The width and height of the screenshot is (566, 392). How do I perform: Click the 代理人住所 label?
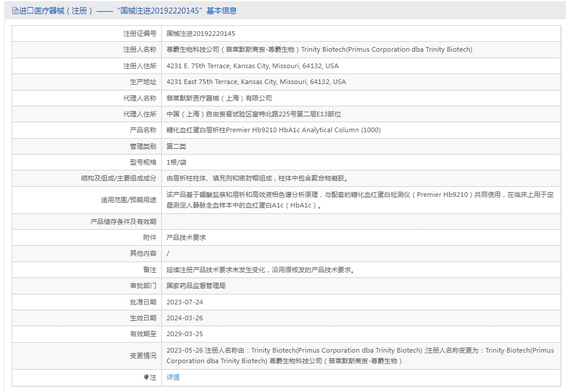click(x=139, y=114)
